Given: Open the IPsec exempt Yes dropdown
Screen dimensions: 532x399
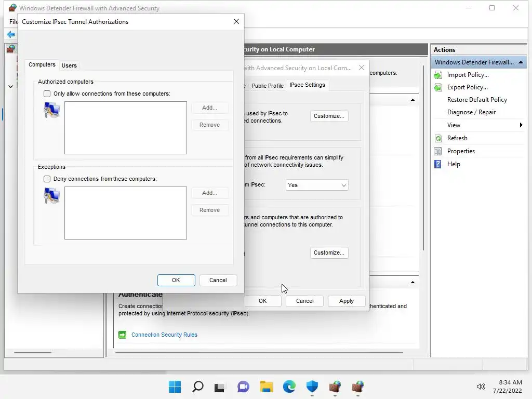Looking at the screenshot, I should (x=317, y=185).
